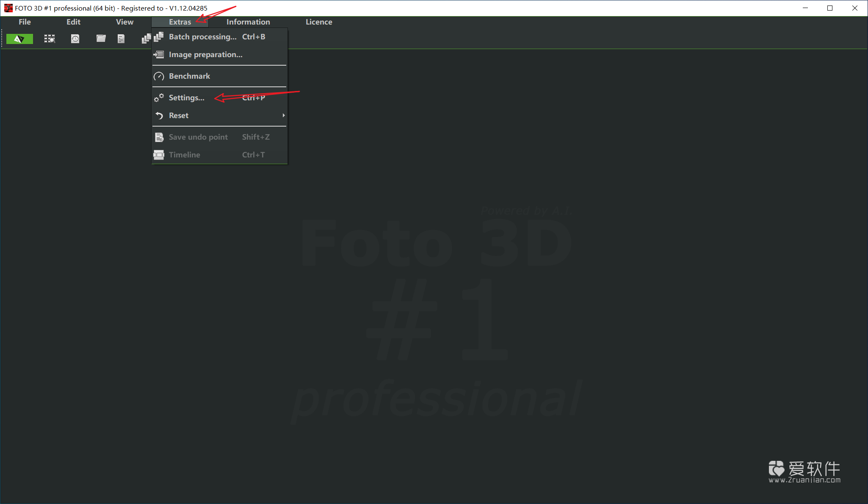Open Settings from Extras menu
868x504 pixels.
[x=186, y=98]
